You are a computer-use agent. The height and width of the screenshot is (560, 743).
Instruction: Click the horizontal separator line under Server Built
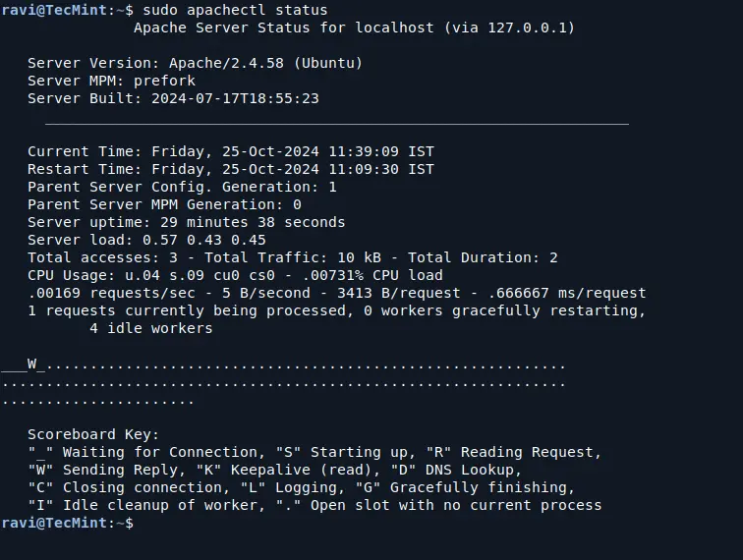click(336, 125)
